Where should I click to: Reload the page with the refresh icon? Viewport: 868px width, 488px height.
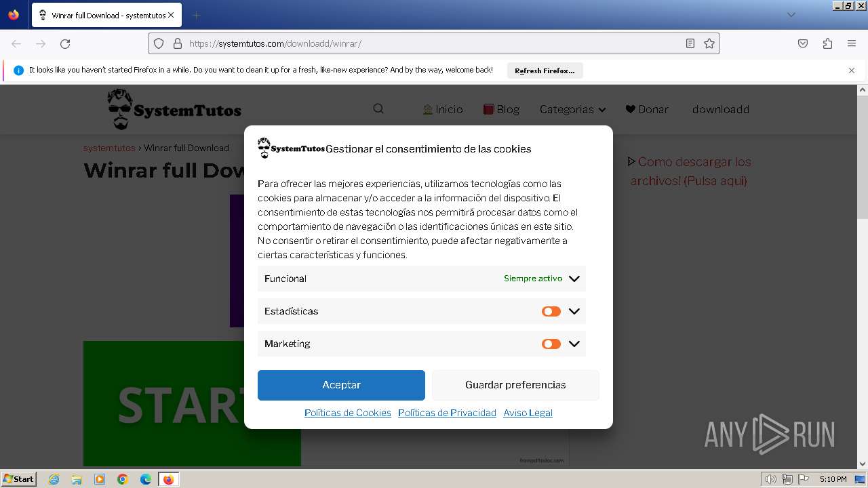[x=65, y=43]
